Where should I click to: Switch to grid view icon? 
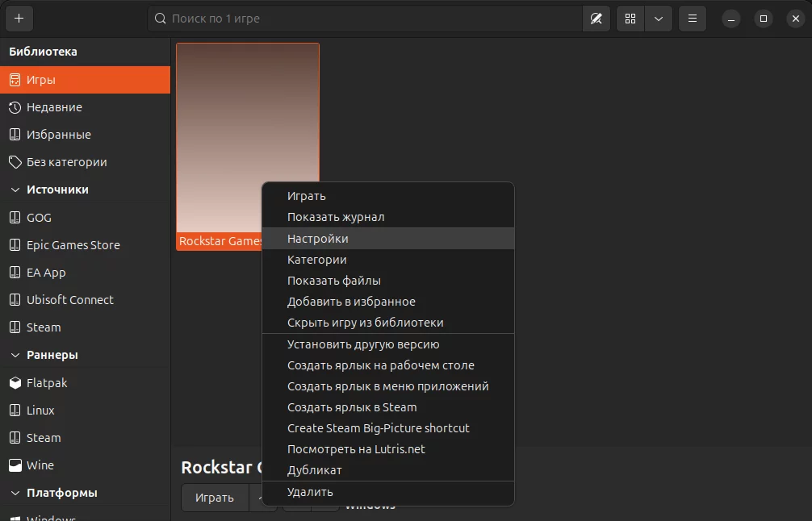tap(630, 19)
